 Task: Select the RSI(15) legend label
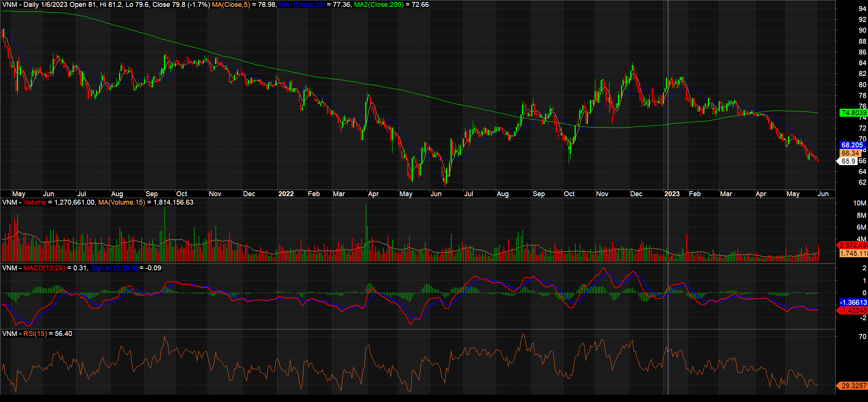tap(35, 334)
